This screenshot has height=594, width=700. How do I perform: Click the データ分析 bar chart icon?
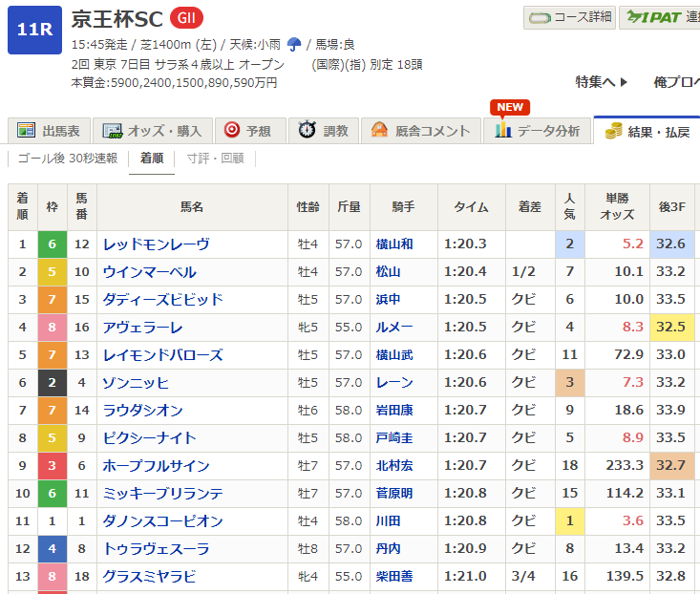pyautogui.click(x=503, y=130)
